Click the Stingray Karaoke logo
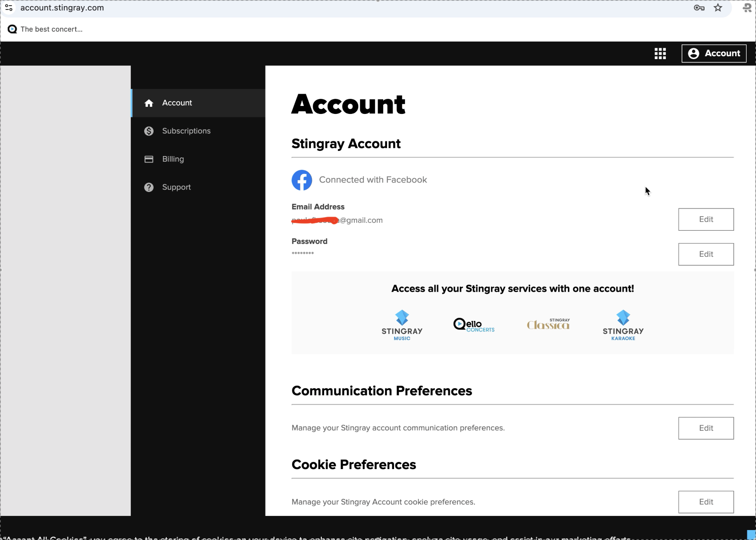Viewport: 756px width, 540px height. point(622,324)
